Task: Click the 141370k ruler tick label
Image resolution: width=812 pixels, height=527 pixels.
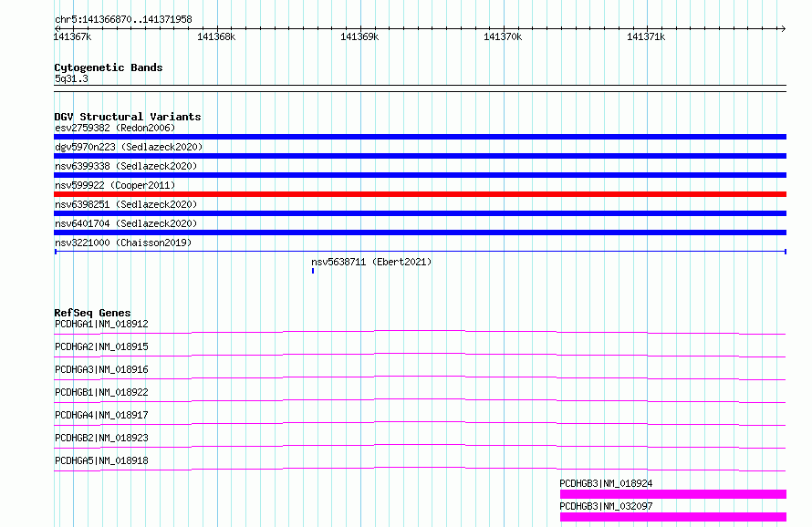Action: (503, 36)
